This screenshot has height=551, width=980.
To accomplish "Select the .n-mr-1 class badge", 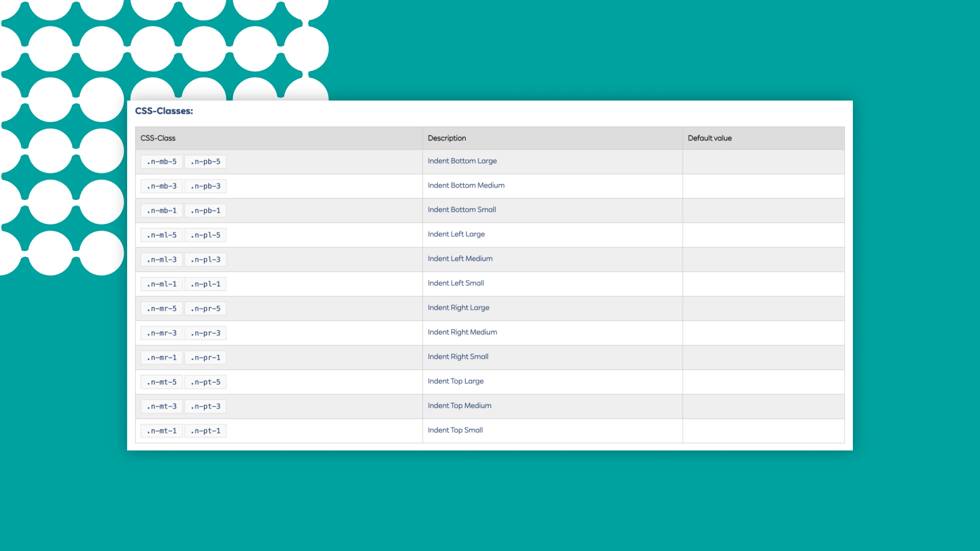I will pyautogui.click(x=161, y=357).
